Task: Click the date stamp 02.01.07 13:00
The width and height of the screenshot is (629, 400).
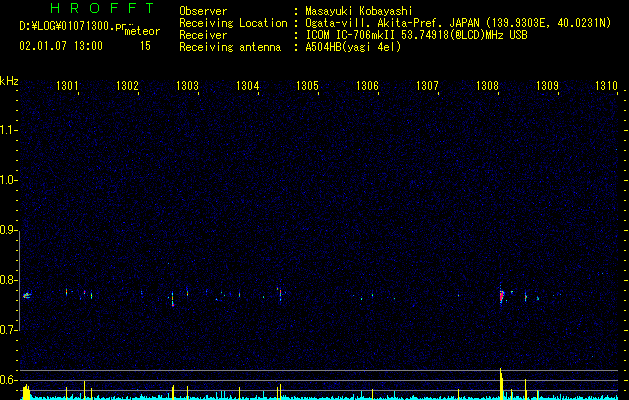Action: [x=61, y=46]
